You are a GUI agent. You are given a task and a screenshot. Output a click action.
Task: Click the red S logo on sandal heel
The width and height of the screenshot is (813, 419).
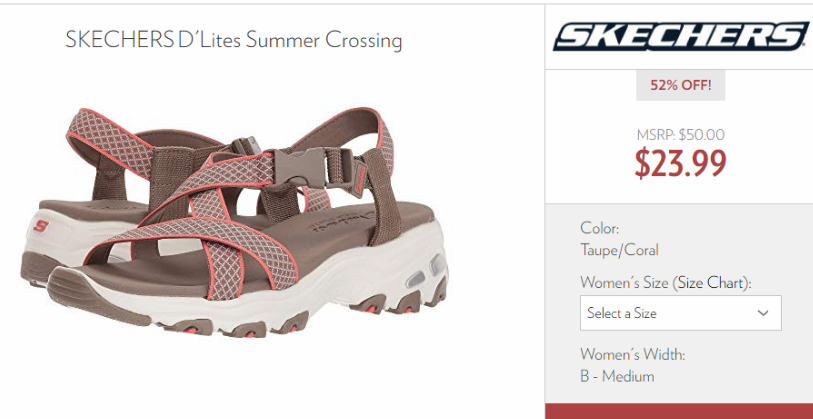(41, 226)
